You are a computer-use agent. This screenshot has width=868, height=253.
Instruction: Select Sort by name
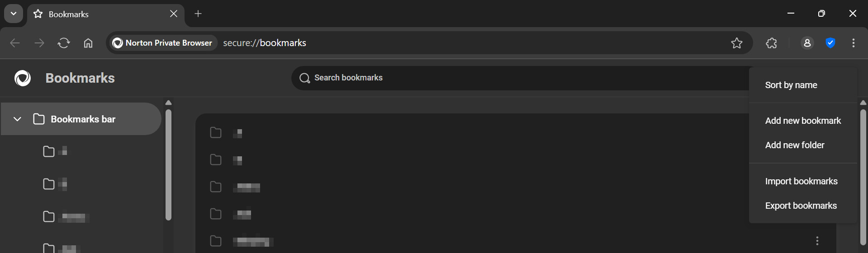pyautogui.click(x=791, y=85)
